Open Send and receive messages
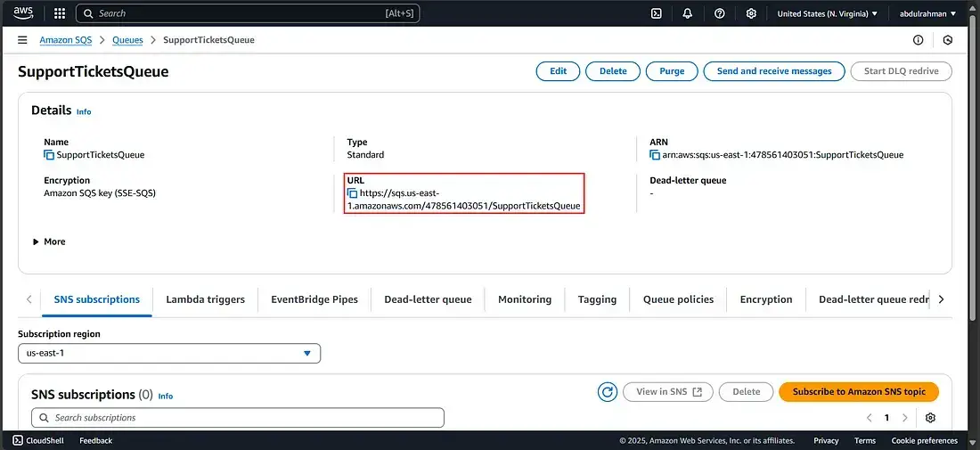Viewport: 980px width, 450px height. tap(774, 71)
